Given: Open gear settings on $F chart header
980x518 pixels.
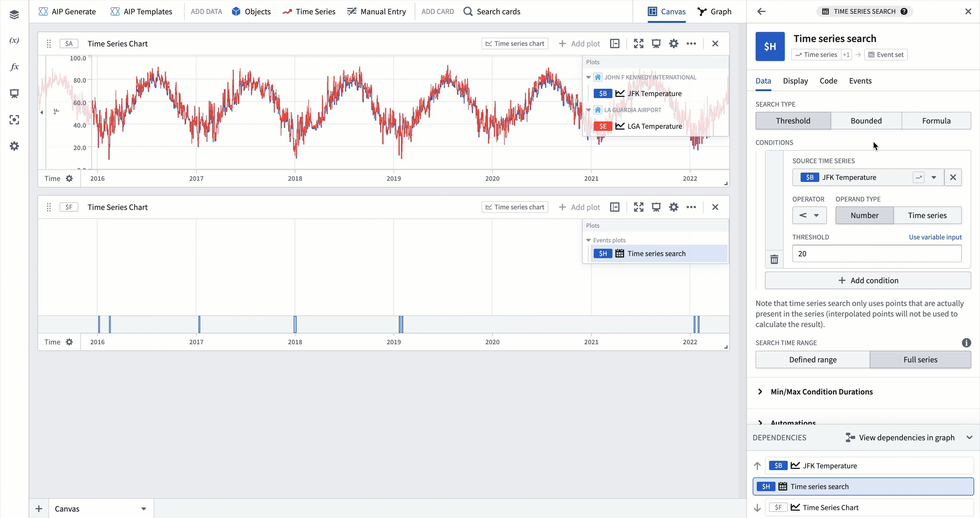Looking at the screenshot, I should pos(673,207).
